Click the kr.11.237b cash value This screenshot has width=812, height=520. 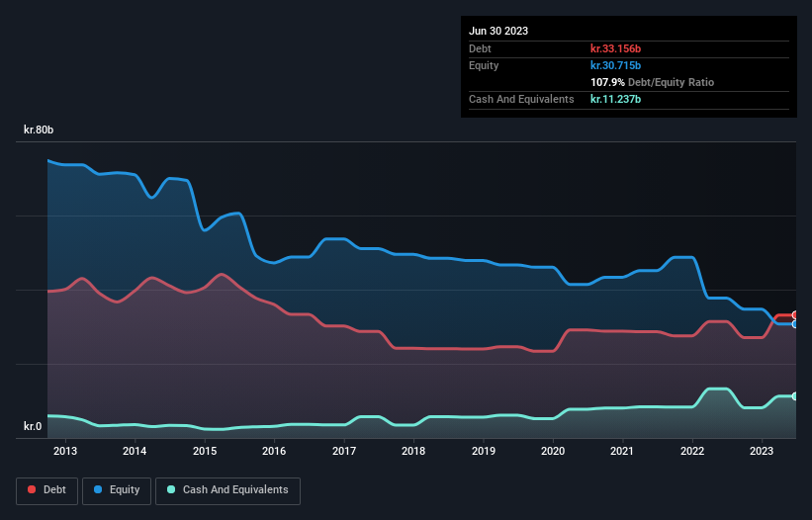pos(616,99)
